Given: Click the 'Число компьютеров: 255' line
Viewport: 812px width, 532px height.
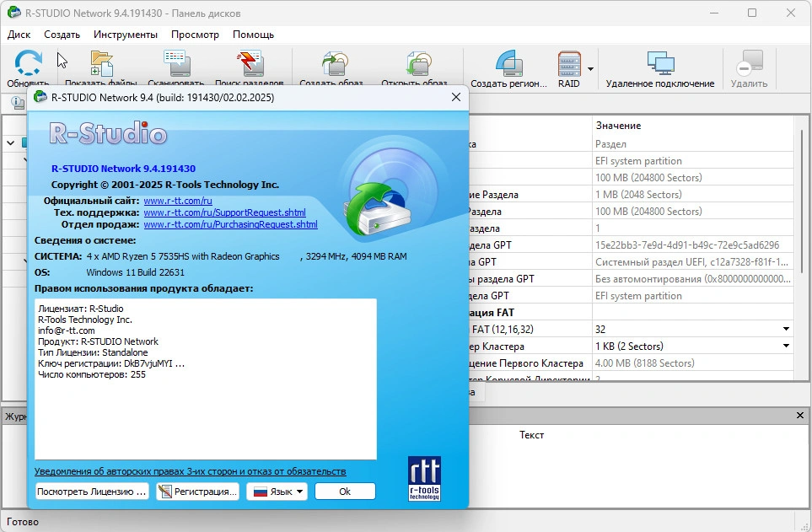Looking at the screenshot, I should tap(92, 374).
